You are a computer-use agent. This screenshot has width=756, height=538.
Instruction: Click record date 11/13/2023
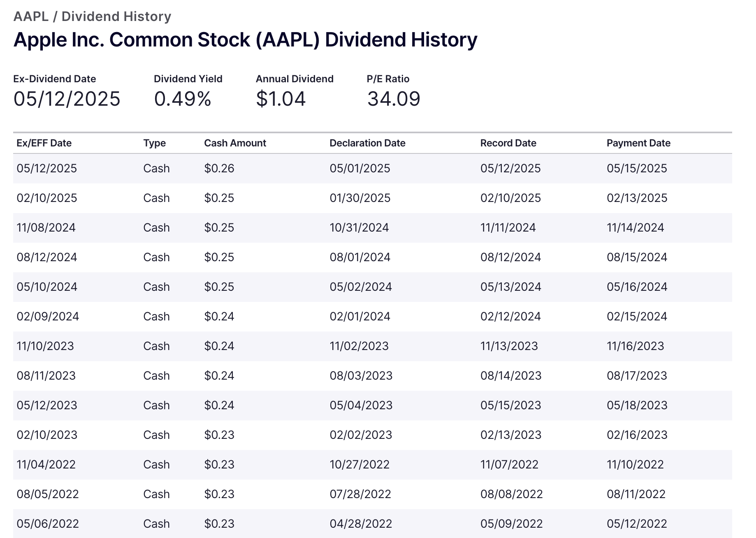pyautogui.click(x=509, y=346)
